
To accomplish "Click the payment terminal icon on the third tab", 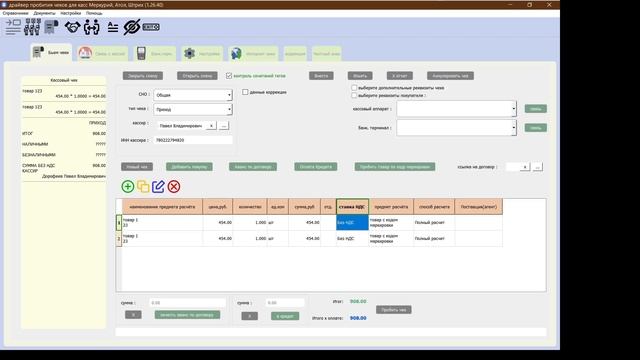I will pyautogui.click(x=141, y=53).
